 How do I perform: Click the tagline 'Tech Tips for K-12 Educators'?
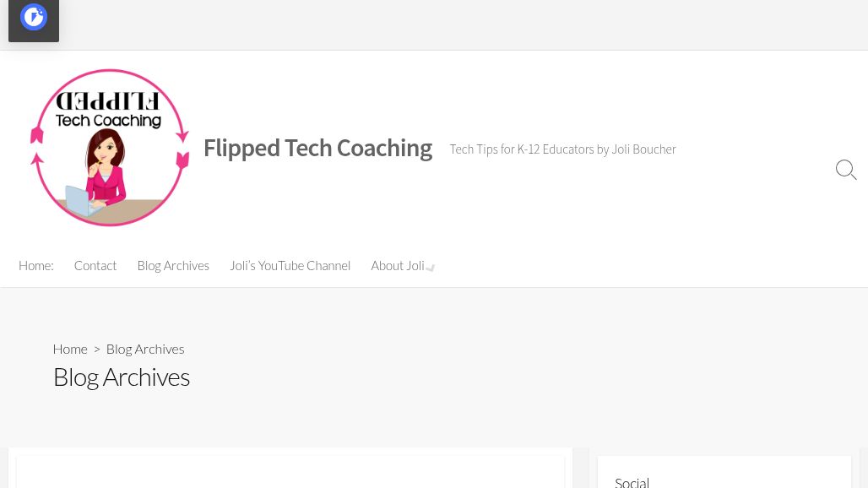tap(562, 149)
